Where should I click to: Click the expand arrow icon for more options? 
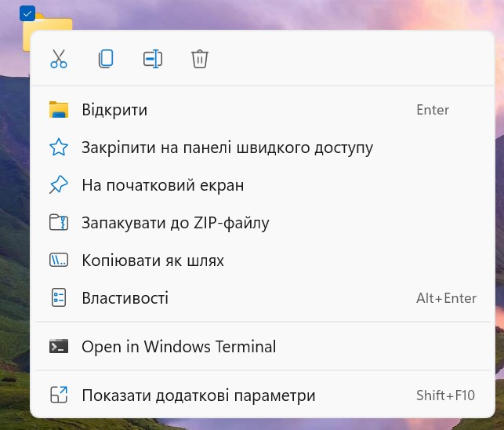coord(59,395)
